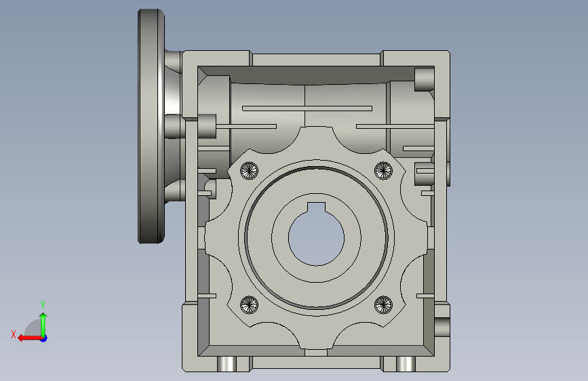Select the right cylindrical foot at bottom edge

(x=406, y=364)
